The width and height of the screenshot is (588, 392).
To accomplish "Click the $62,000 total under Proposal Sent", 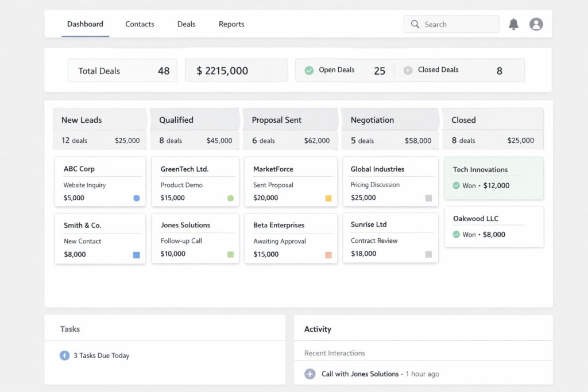I will [x=317, y=141].
